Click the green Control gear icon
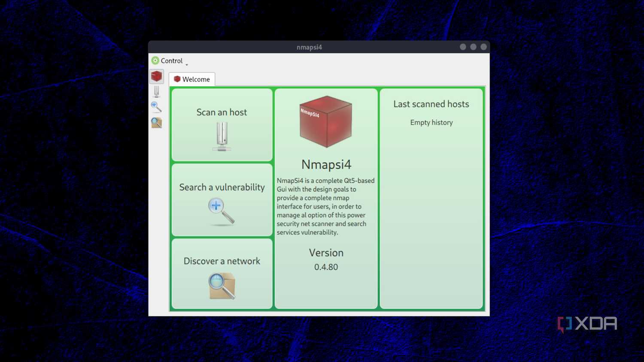 point(155,61)
